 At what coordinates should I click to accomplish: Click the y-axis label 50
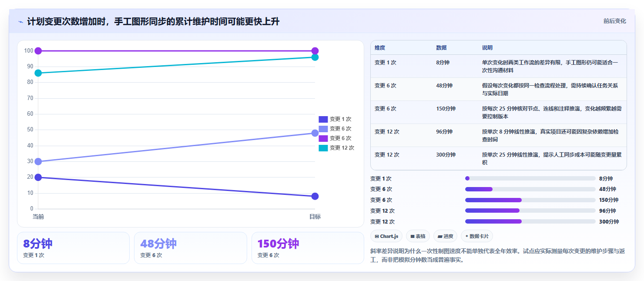click(x=30, y=130)
